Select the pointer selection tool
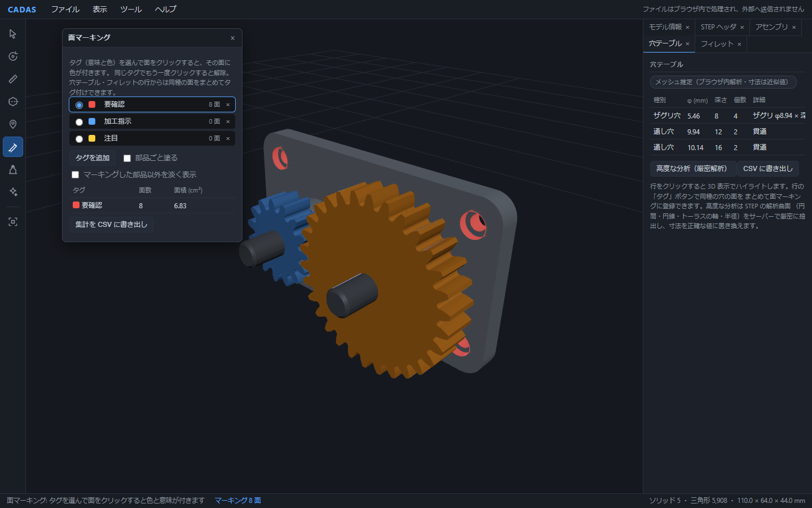812x508 pixels. (13, 34)
